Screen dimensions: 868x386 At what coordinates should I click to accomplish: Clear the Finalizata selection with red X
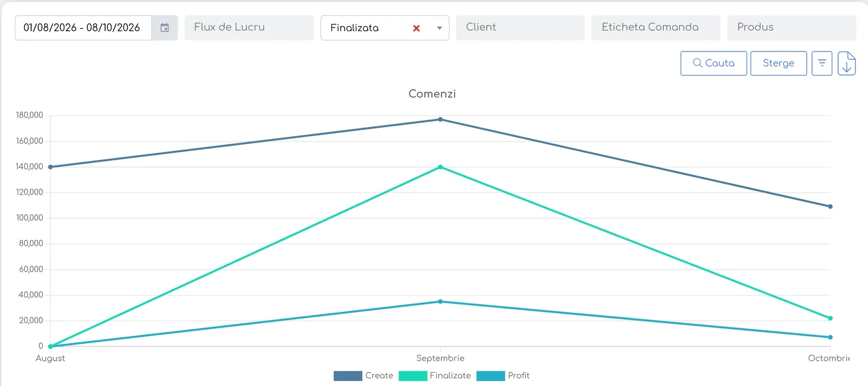coord(416,28)
